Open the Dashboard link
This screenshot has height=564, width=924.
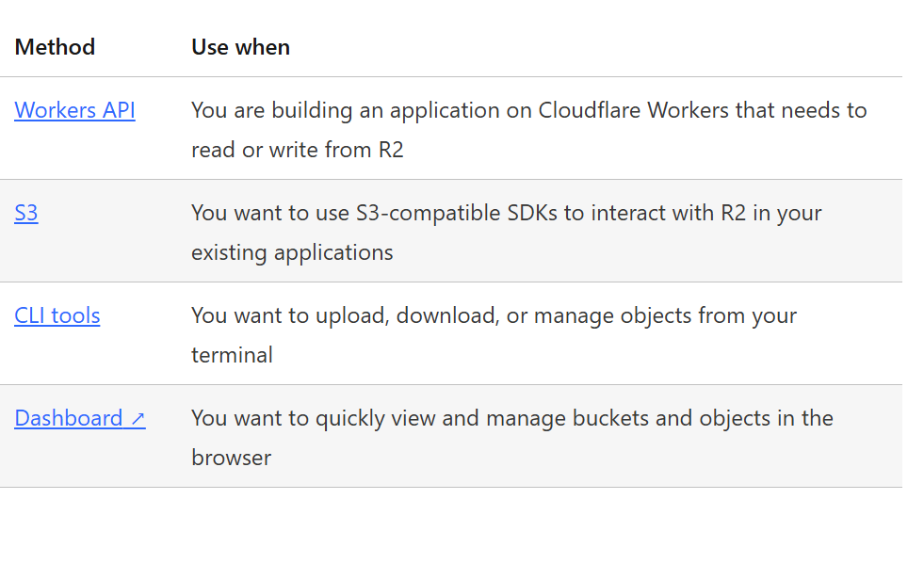click(x=69, y=418)
